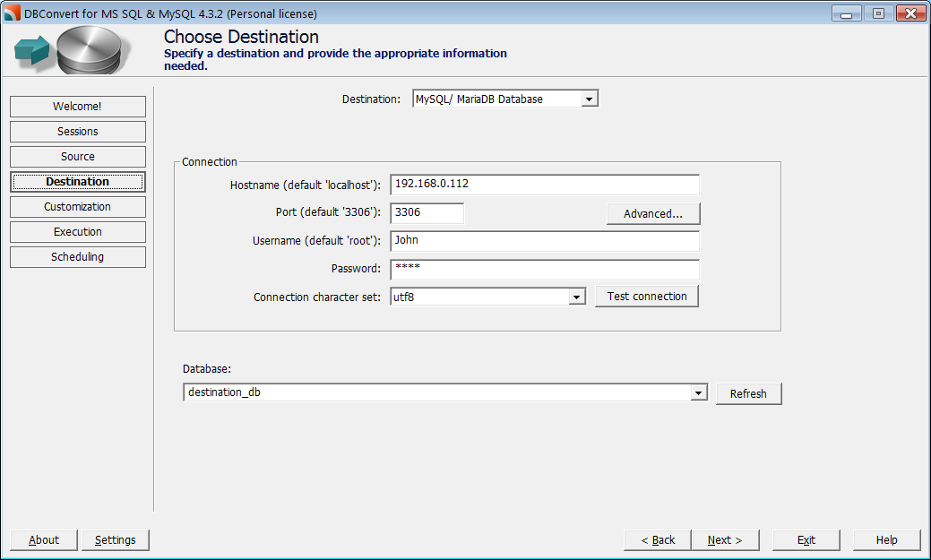Open the Settings dialog
Image resolution: width=931 pixels, height=560 pixels.
point(116,539)
